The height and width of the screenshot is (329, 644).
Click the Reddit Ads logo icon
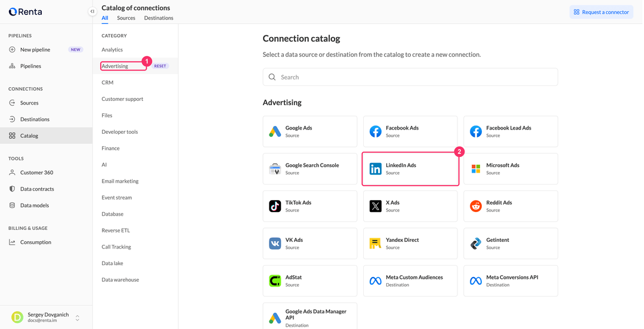tap(476, 206)
